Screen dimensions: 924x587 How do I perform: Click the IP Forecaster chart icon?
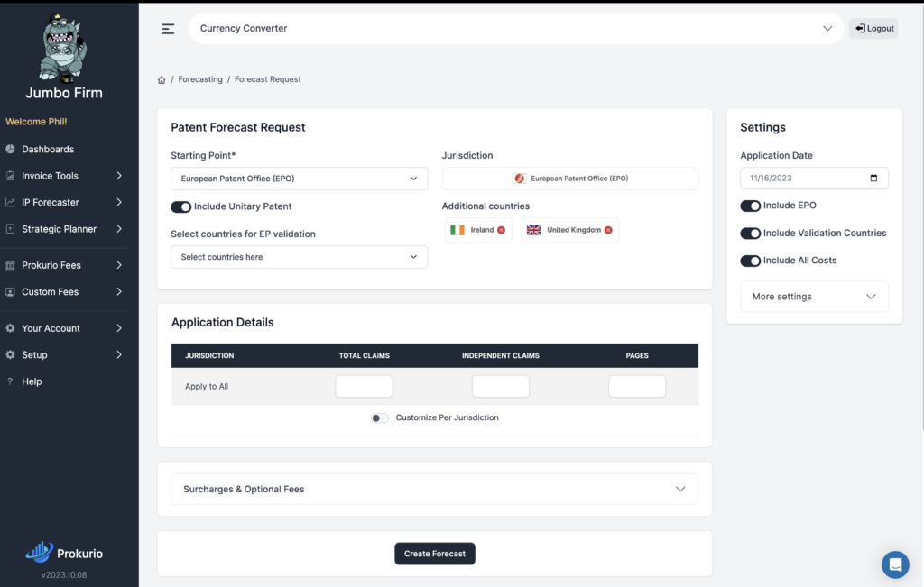point(10,202)
